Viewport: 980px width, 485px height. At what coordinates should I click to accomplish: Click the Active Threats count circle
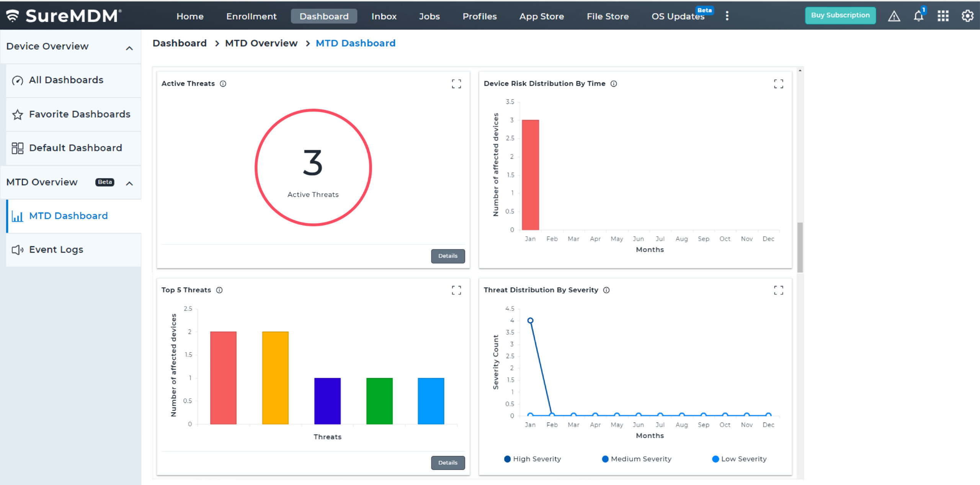click(x=313, y=167)
